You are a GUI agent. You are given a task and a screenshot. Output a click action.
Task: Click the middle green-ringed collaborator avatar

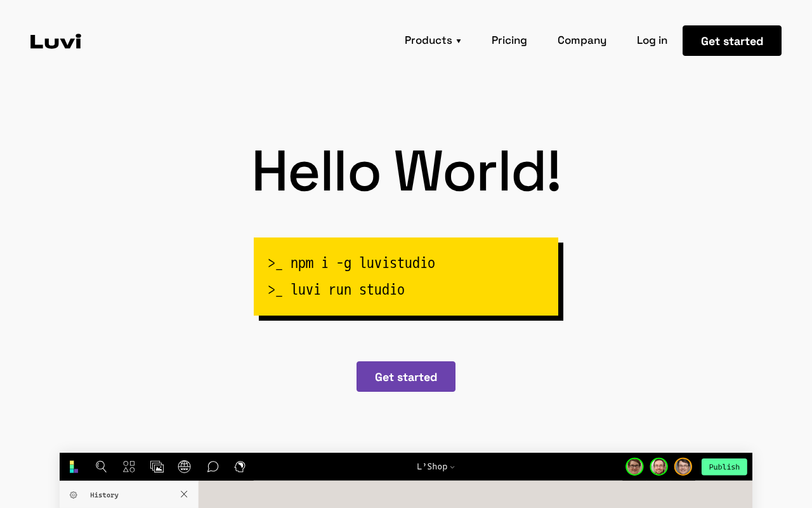click(x=659, y=467)
